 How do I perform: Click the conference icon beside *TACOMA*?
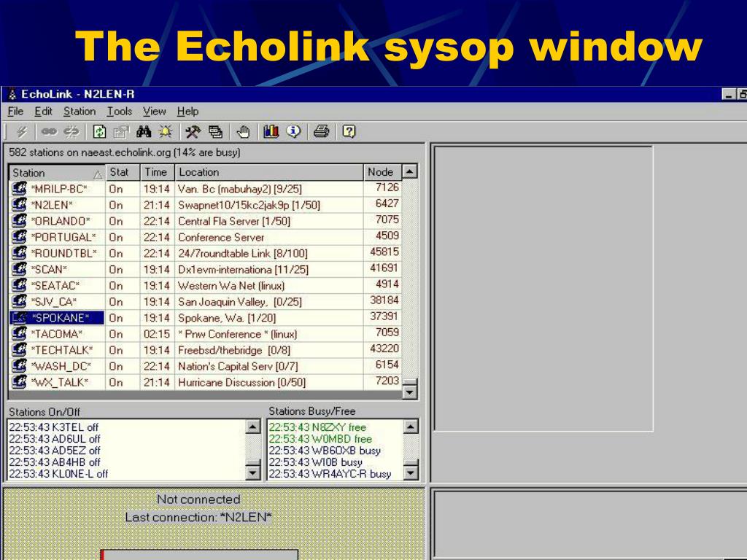click(x=19, y=333)
